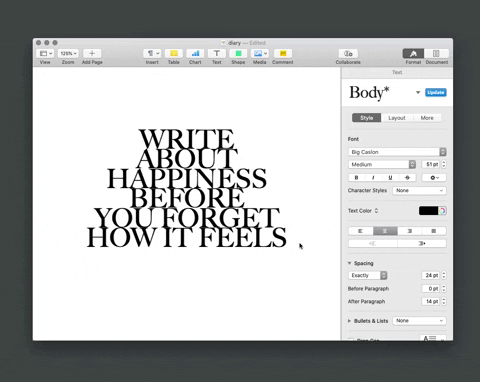Click the blue Update button

(x=436, y=92)
